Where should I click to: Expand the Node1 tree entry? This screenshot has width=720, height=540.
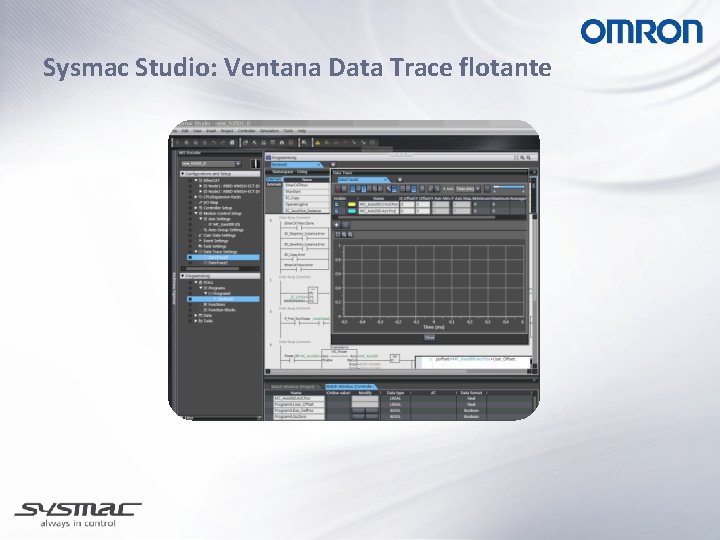(201, 186)
